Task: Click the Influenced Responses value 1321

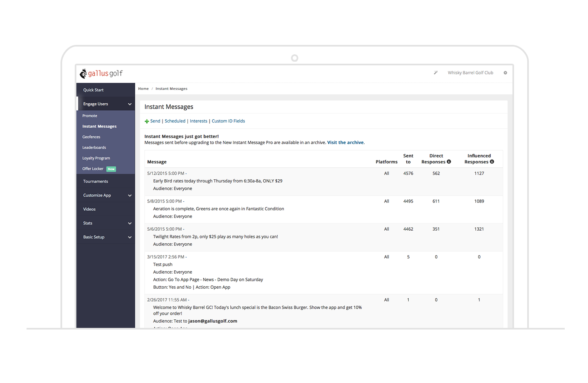Action: click(479, 229)
